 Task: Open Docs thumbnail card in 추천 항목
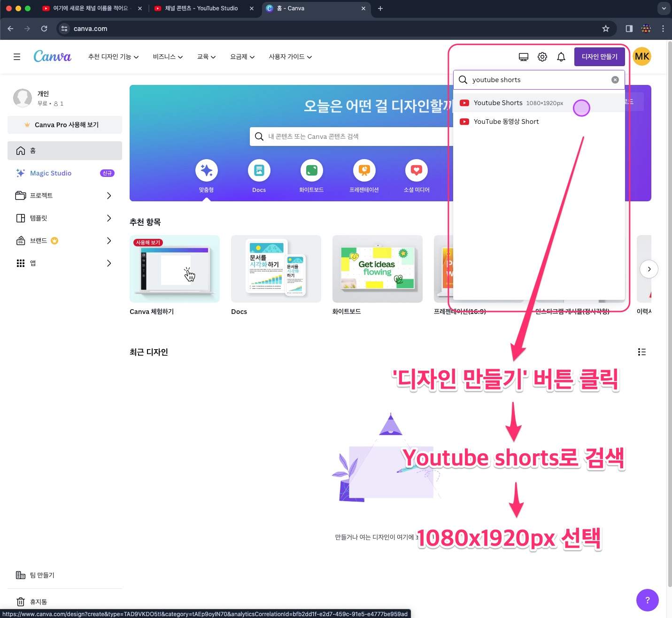[276, 269]
